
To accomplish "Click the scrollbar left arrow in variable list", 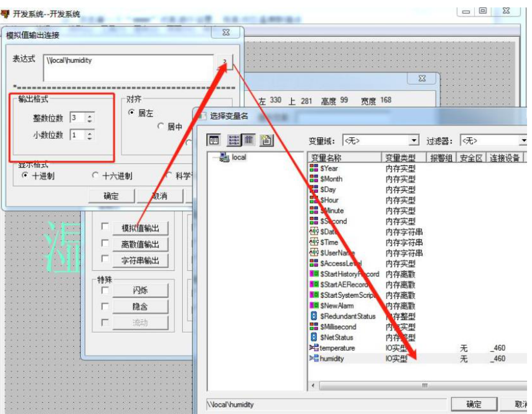I will tap(313, 385).
